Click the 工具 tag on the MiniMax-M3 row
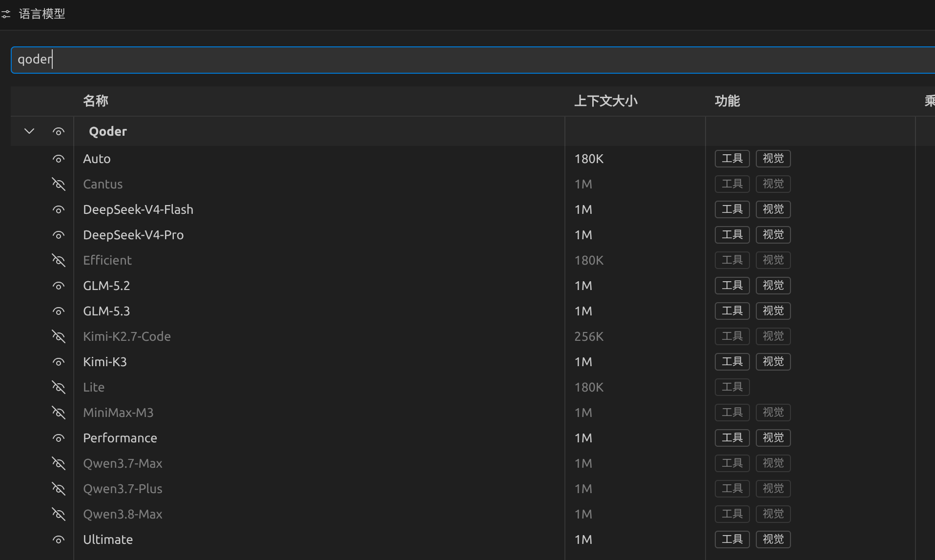The height and width of the screenshot is (560, 935). (732, 413)
